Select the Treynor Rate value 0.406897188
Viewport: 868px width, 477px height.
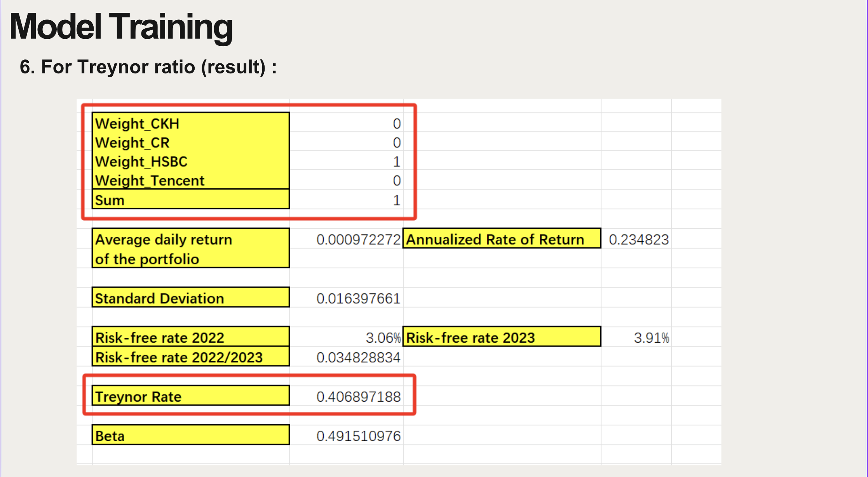(358, 397)
